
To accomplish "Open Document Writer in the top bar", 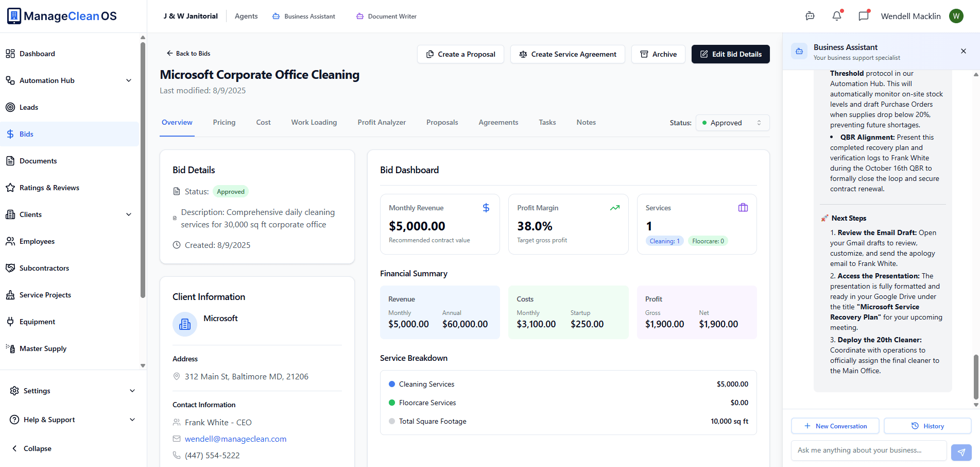I will tap(386, 16).
